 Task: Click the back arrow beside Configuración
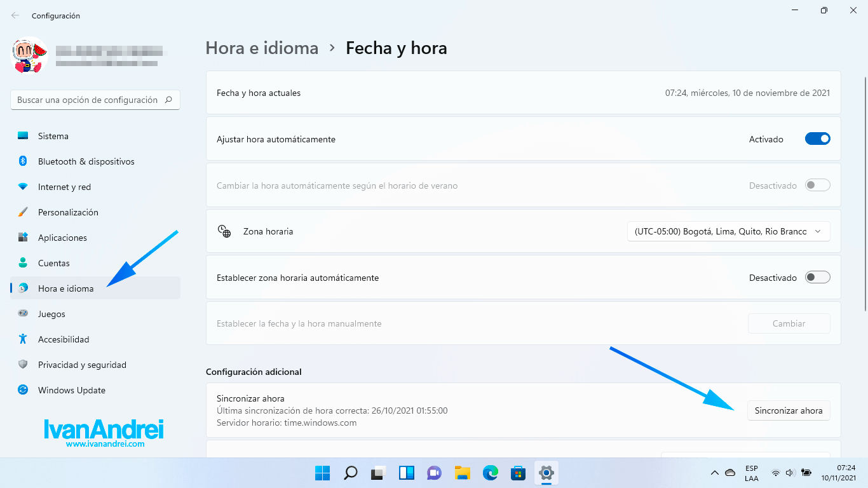[15, 15]
